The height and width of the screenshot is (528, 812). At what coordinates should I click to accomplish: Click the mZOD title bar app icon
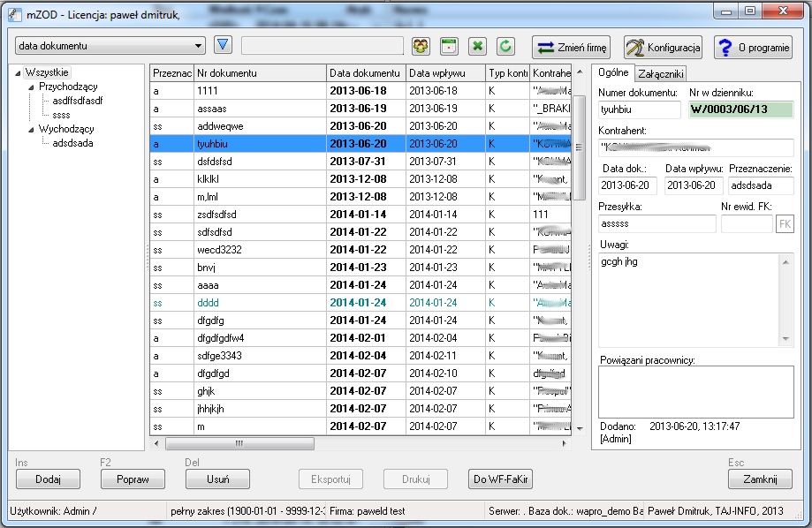(x=15, y=14)
